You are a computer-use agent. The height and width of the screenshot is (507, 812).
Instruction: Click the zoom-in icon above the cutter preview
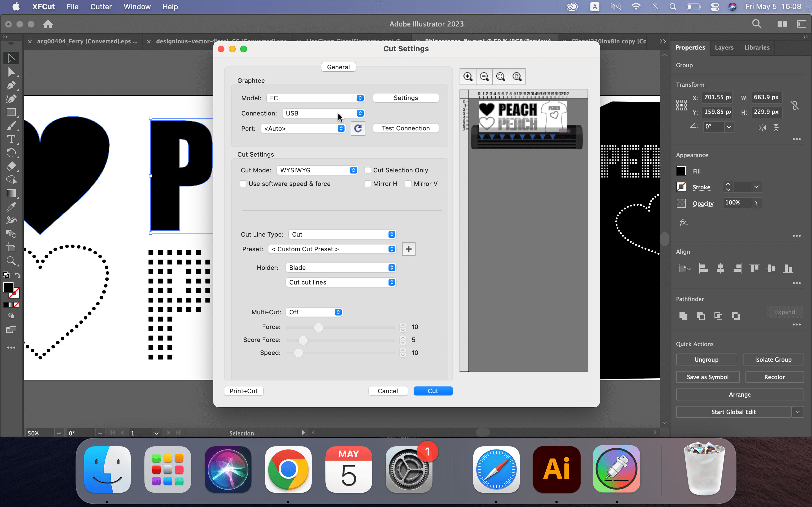(x=468, y=76)
